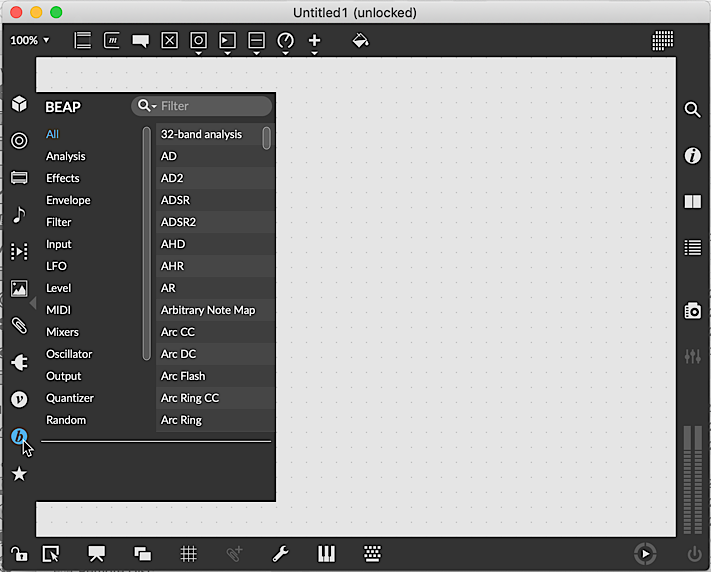Collapse the BEAP browser panel arrow

[x=32, y=303]
